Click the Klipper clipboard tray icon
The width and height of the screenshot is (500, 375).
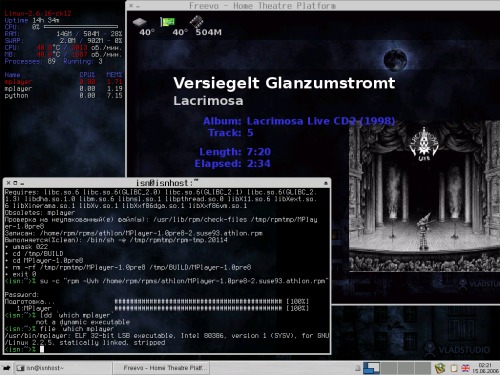point(453,368)
